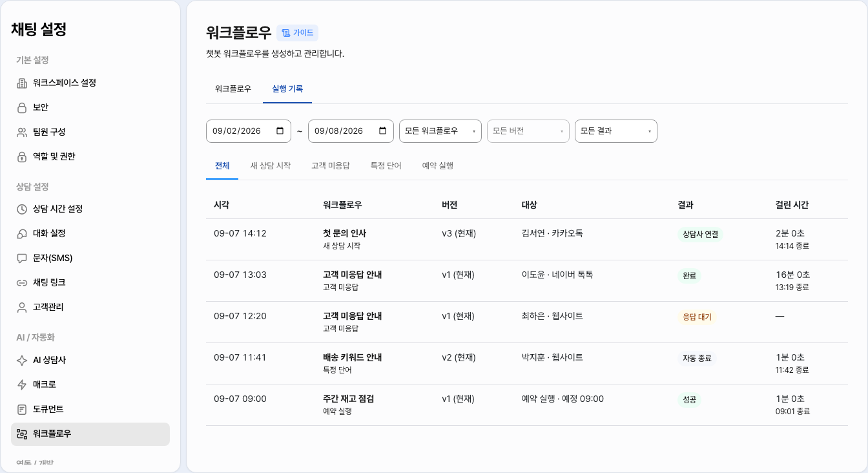Click the 응답 대기 result badge
This screenshot has width=868, height=473.
(697, 317)
